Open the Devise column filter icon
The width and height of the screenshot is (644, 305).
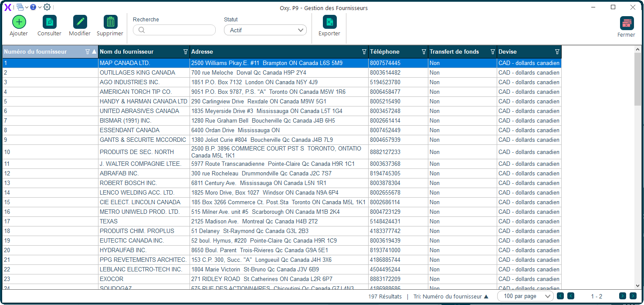(557, 52)
